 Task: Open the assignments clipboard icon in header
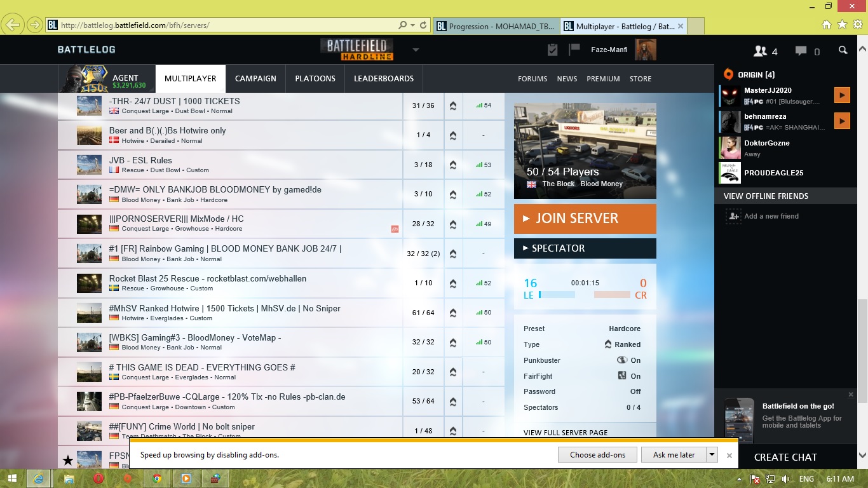click(x=552, y=50)
